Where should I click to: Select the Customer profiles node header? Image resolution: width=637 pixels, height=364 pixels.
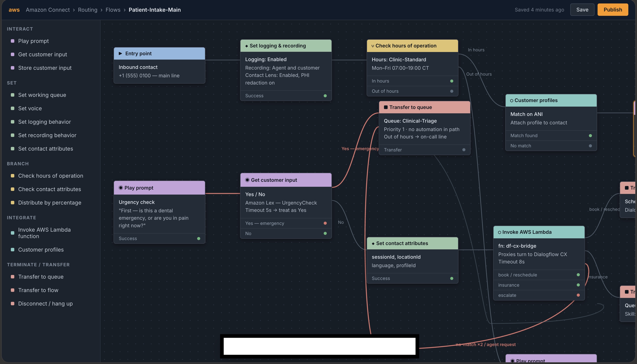pos(551,101)
